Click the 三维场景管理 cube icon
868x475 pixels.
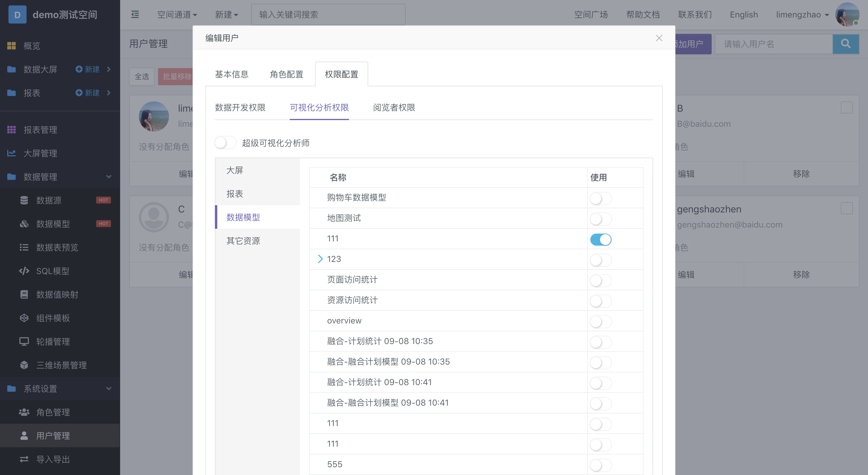(x=24, y=365)
